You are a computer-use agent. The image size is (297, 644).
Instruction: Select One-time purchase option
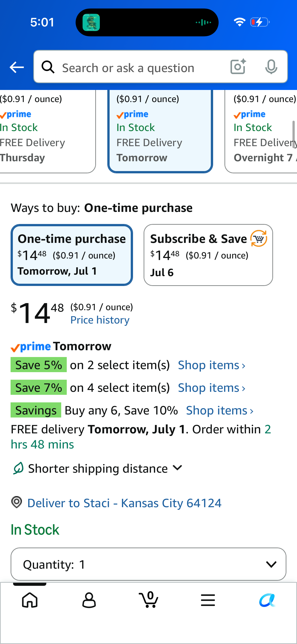coord(72,255)
